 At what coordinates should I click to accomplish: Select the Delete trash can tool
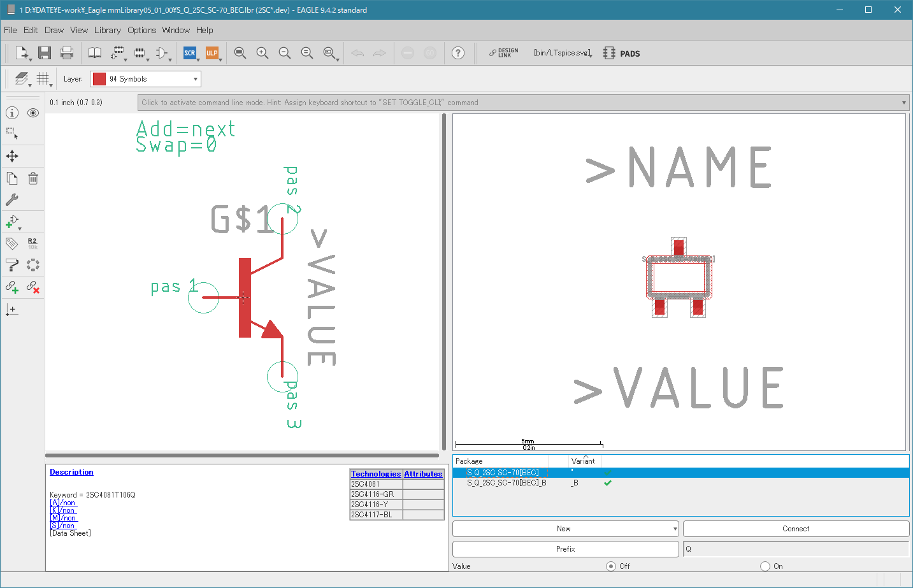33,178
